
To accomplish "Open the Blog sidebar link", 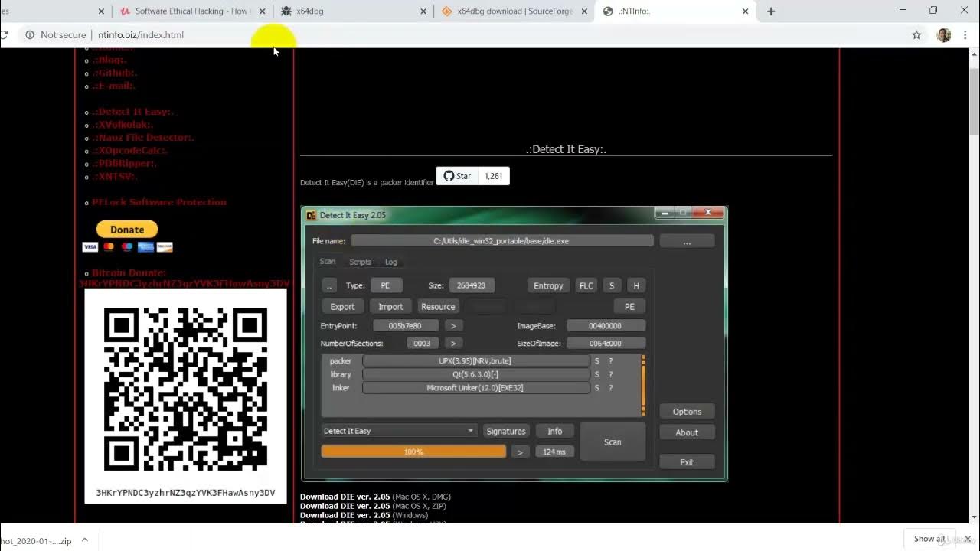I will (x=109, y=60).
